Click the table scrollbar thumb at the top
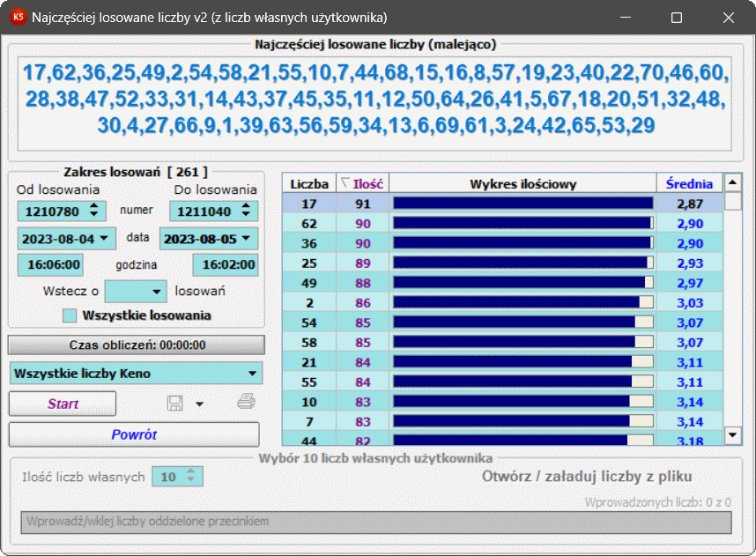 [733, 201]
